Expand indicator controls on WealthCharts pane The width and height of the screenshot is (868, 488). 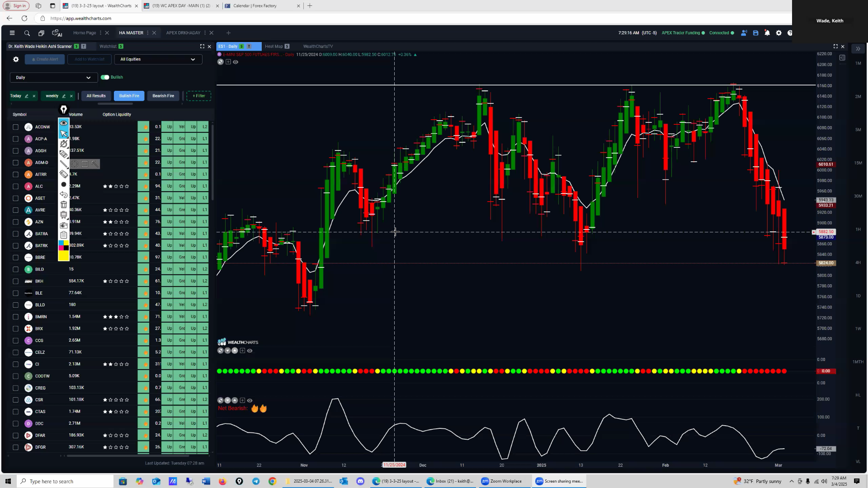point(242,351)
